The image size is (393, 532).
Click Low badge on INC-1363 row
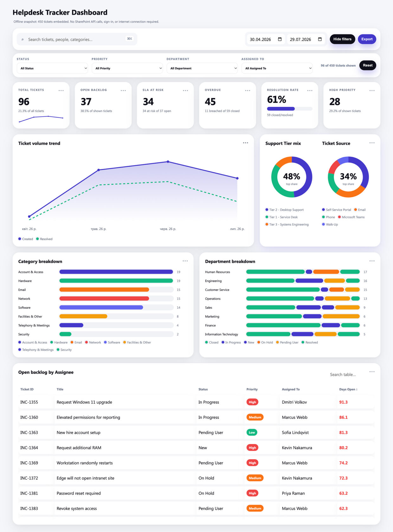point(252,433)
